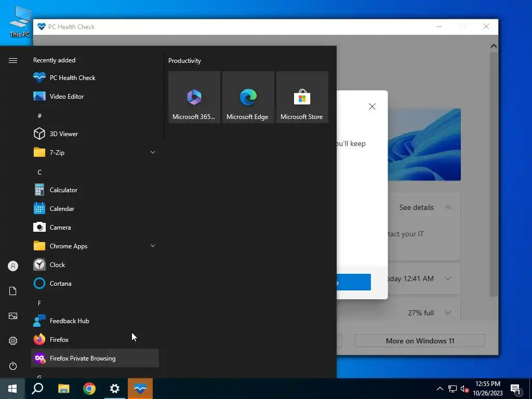Close the dialog in PC Health Check
The image size is (532, 399).
click(x=372, y=107)
